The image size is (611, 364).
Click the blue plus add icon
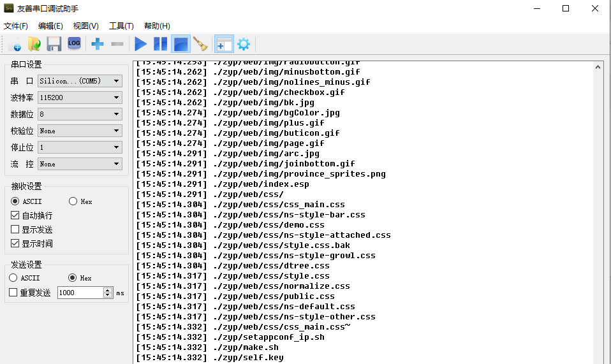click(98, 44)
